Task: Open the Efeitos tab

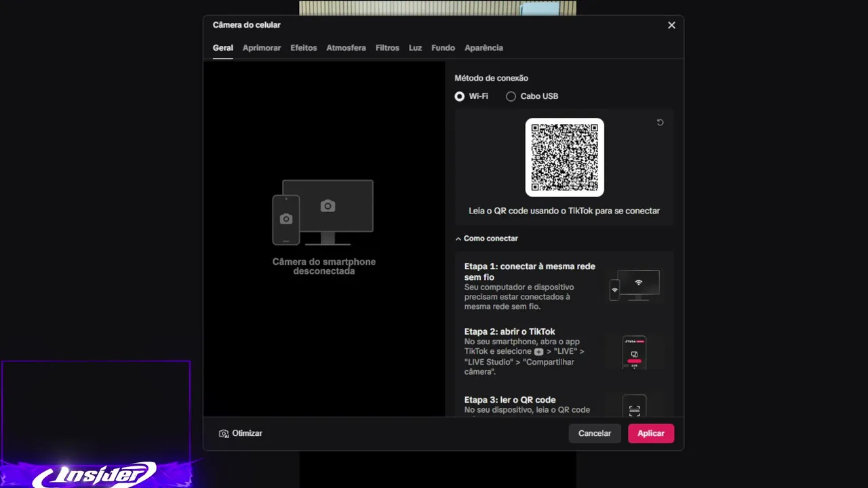Action: [x=304, y=48]
